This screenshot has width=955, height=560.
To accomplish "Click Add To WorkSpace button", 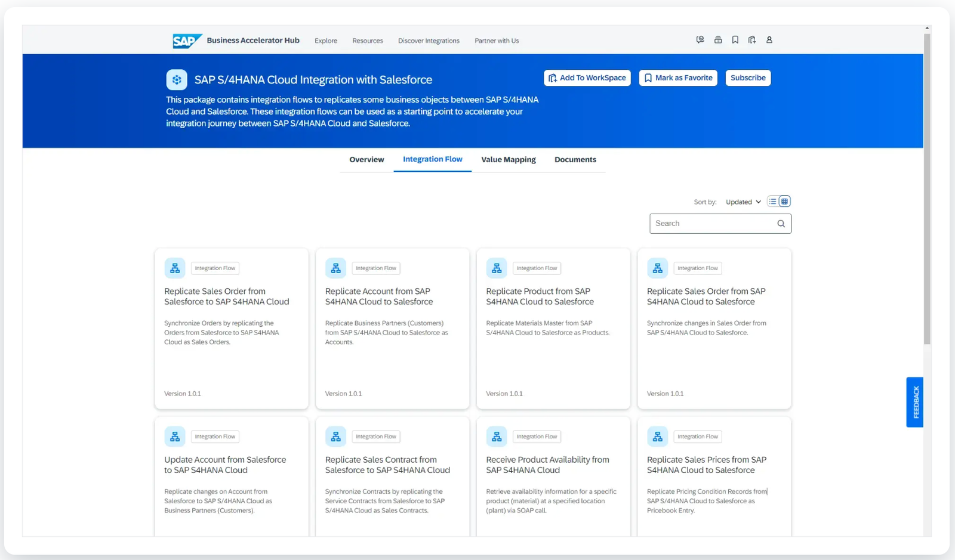I will (587, 78).
